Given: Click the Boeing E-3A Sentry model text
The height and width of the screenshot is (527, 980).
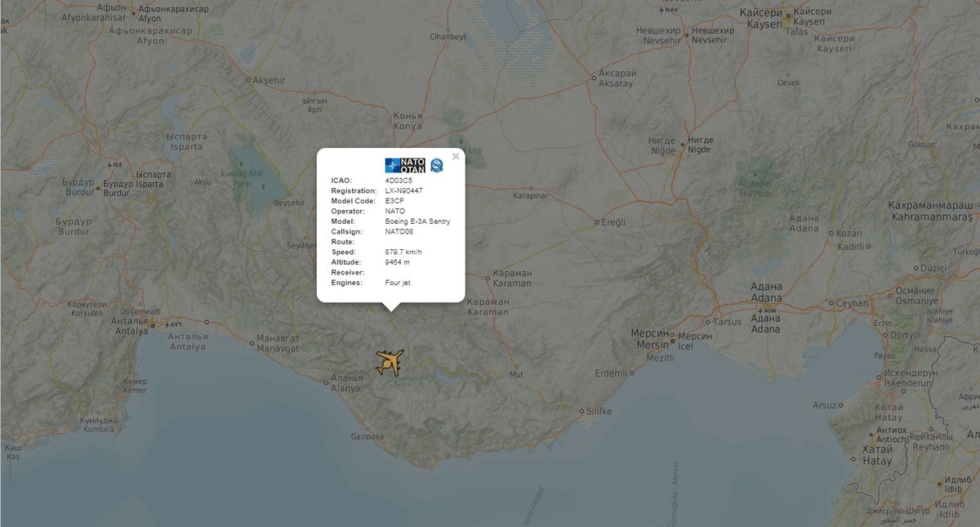Looking at the screenshot, I should click(418, 221).
